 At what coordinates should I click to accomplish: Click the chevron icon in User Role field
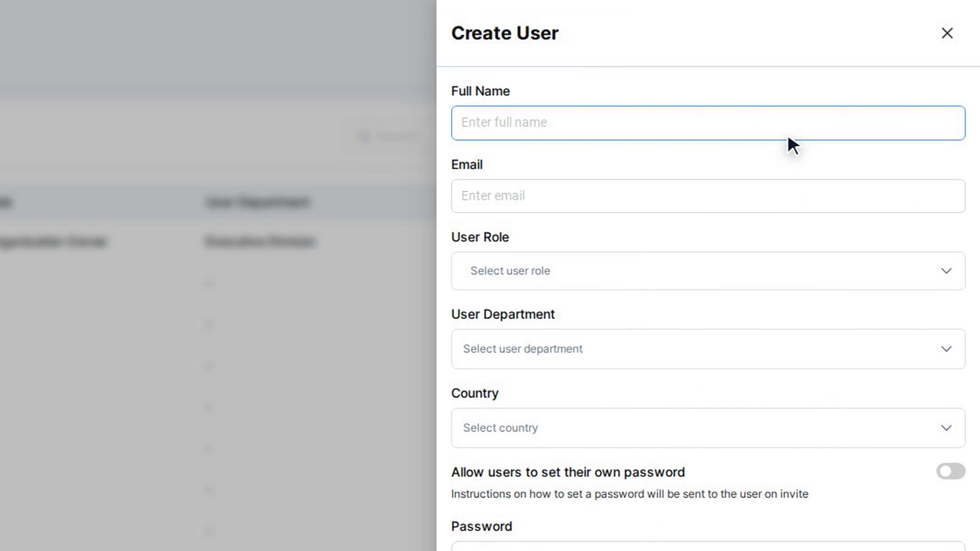coord(946,271)
